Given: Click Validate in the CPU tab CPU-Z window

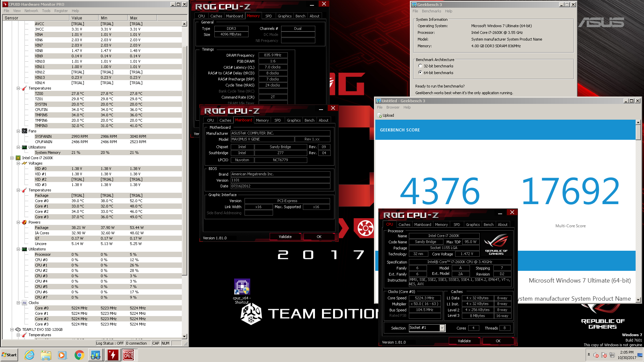Looking at the screenshot, I should tap(464, 341).
